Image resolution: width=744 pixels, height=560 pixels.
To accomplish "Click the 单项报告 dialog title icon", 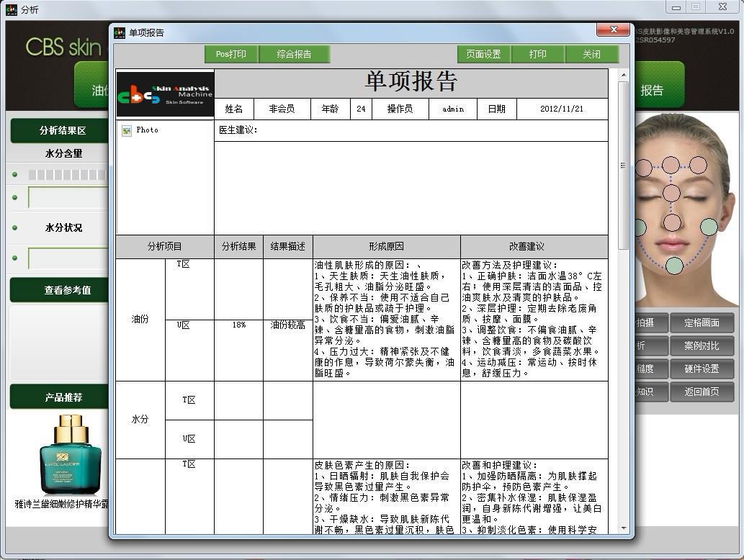I will (x=120, y=32).
